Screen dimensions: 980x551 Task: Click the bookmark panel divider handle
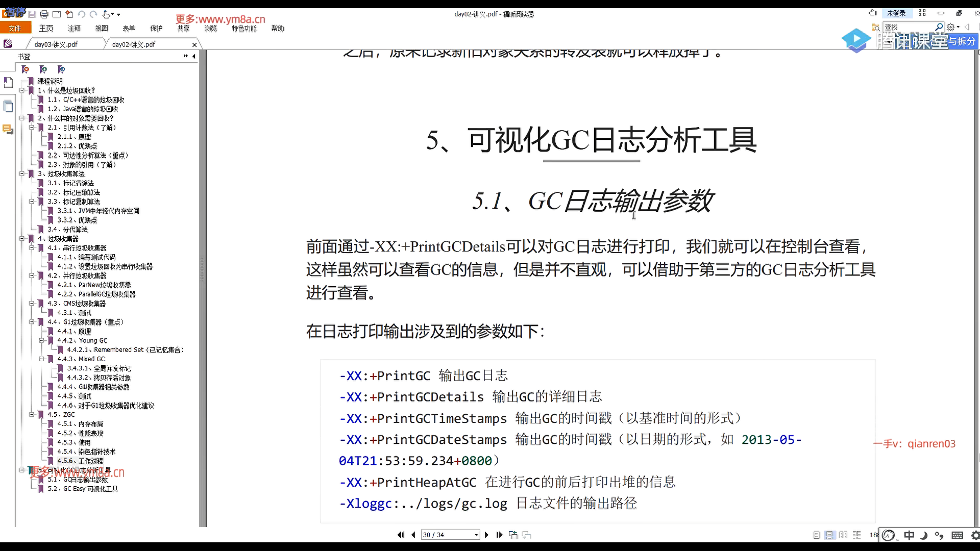[202, 269]
